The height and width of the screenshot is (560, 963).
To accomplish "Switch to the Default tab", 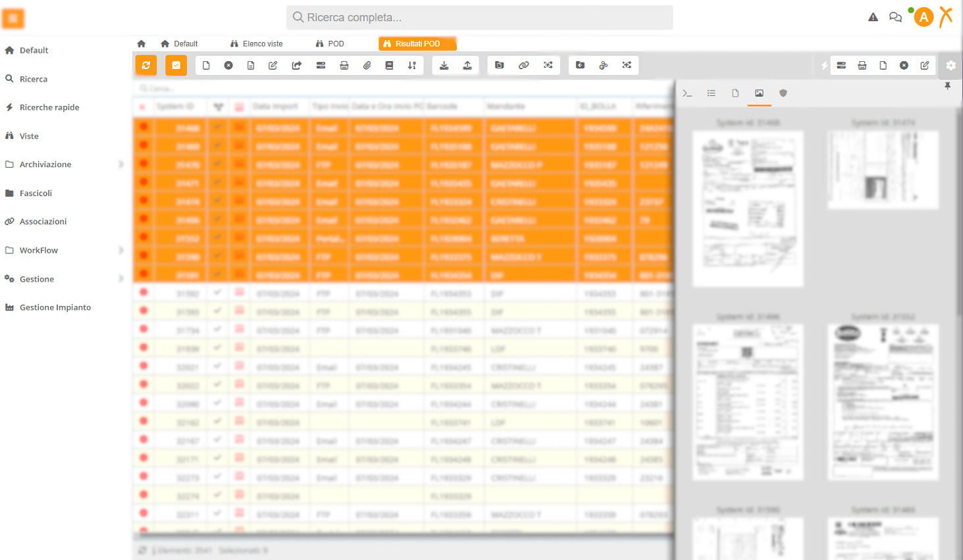I will [179, 43].
